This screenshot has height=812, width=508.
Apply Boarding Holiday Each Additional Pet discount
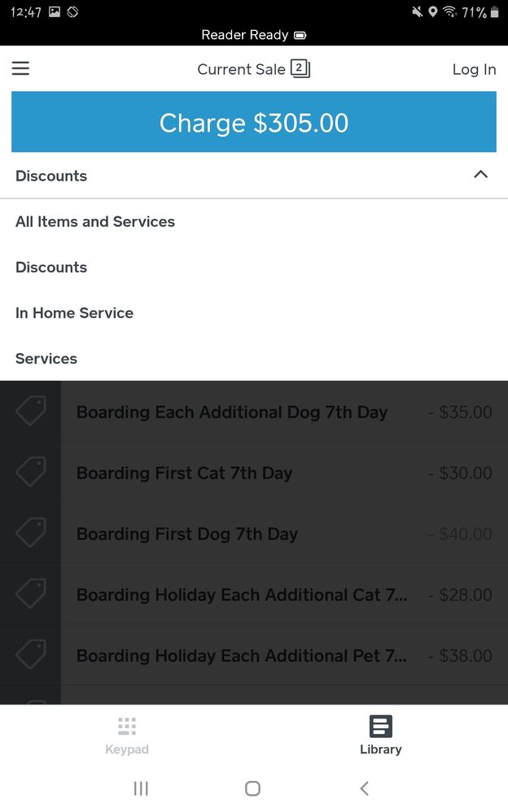[x=242, y=656]
